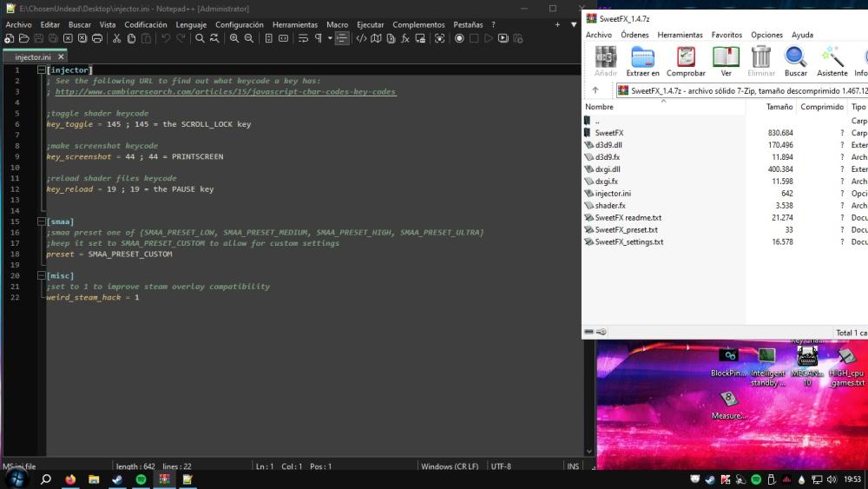868x489 pixels.
Task: Close the injector.ini tab
Action: (61, 57)
